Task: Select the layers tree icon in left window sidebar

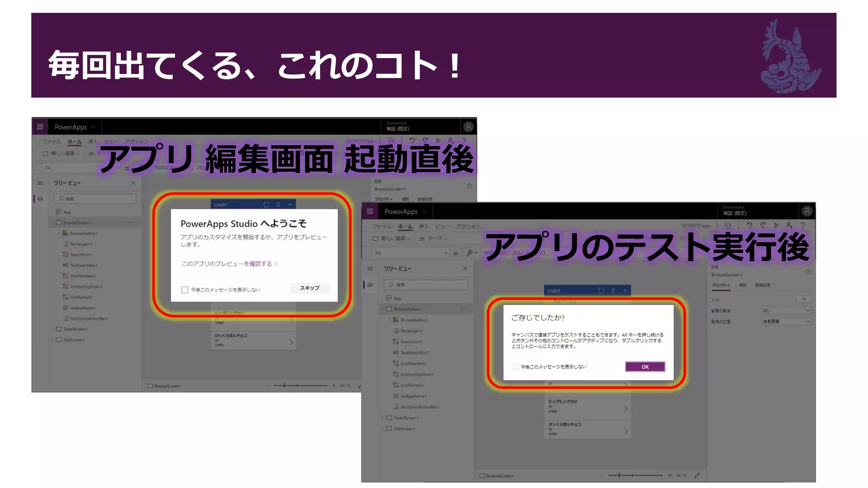Action: [40, 199]
